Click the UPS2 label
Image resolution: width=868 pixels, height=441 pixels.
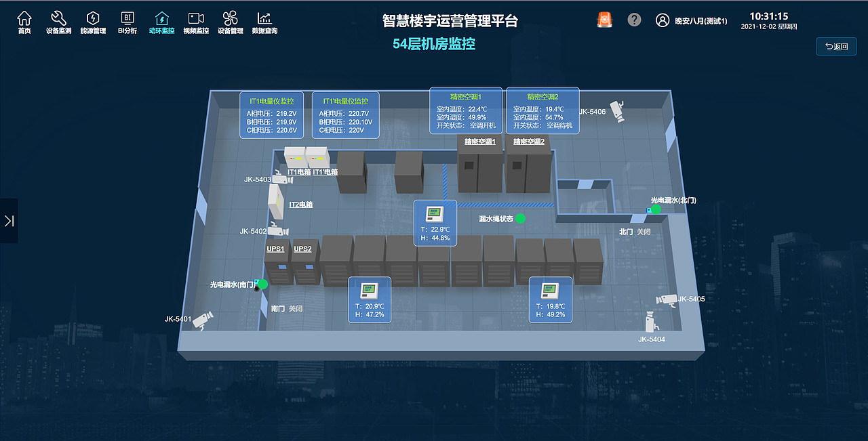(302, 249)
